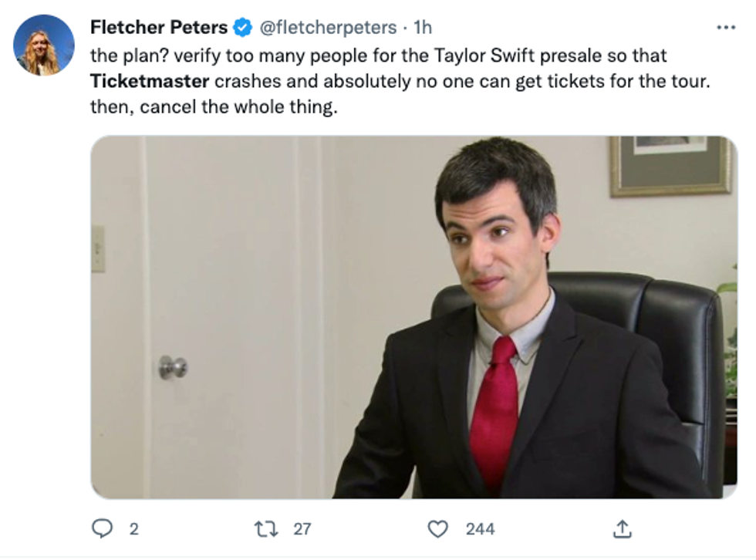Viewport: 756px width, 560px height.
Task: Like the tweet with the heart icon
Action: point(438,528)
